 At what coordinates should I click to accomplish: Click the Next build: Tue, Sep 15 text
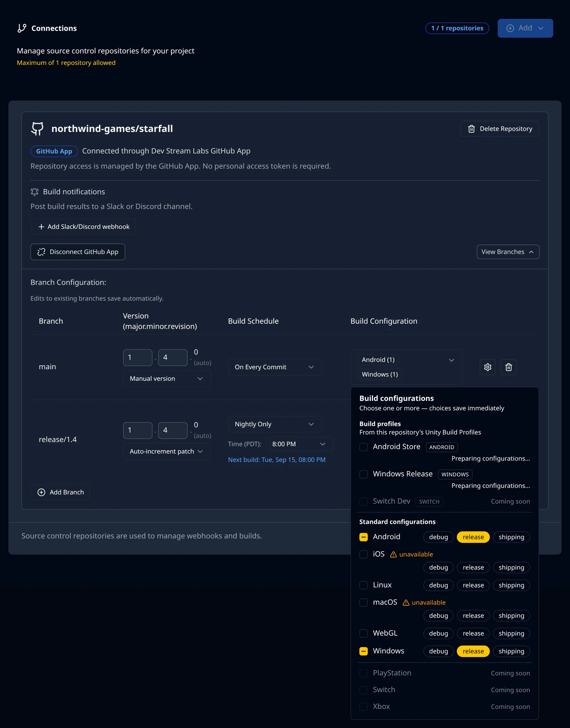(x=277, y=459)
